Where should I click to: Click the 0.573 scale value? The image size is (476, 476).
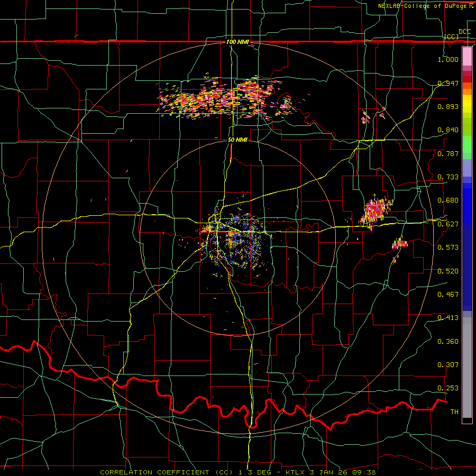[448, 248]
